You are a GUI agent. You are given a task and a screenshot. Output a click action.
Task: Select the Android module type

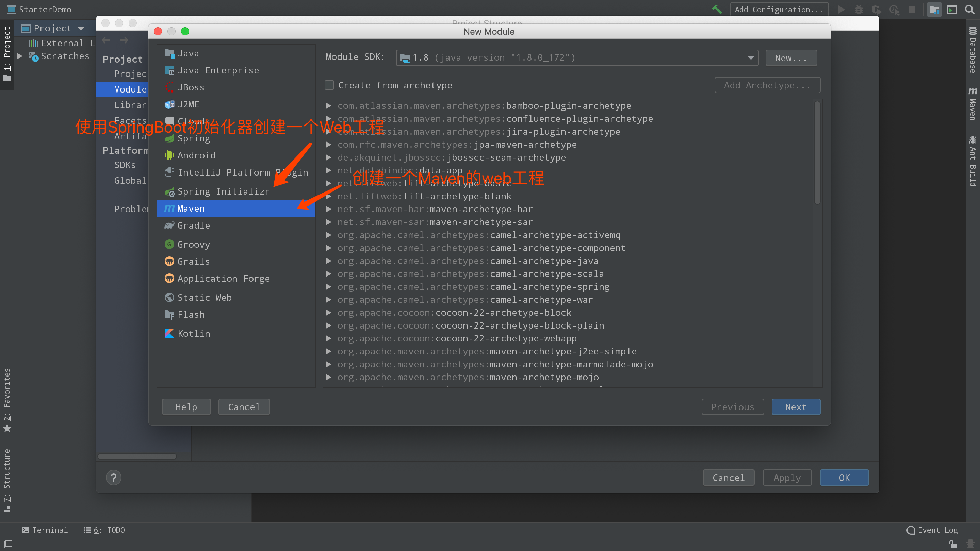[196, 155]
